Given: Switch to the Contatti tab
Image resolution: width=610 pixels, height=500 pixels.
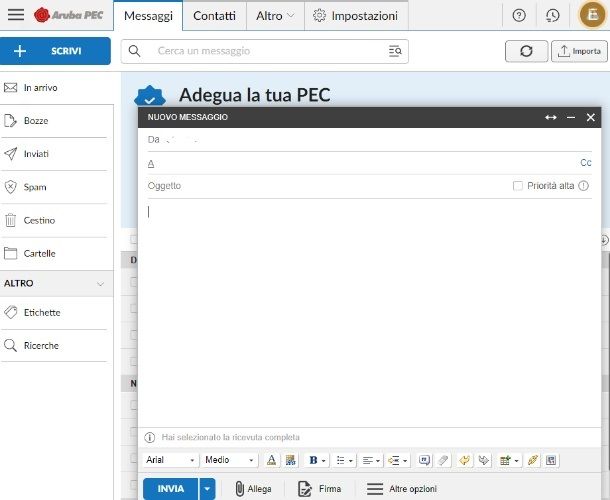Looking at the screenshot, I should (214, 16).
